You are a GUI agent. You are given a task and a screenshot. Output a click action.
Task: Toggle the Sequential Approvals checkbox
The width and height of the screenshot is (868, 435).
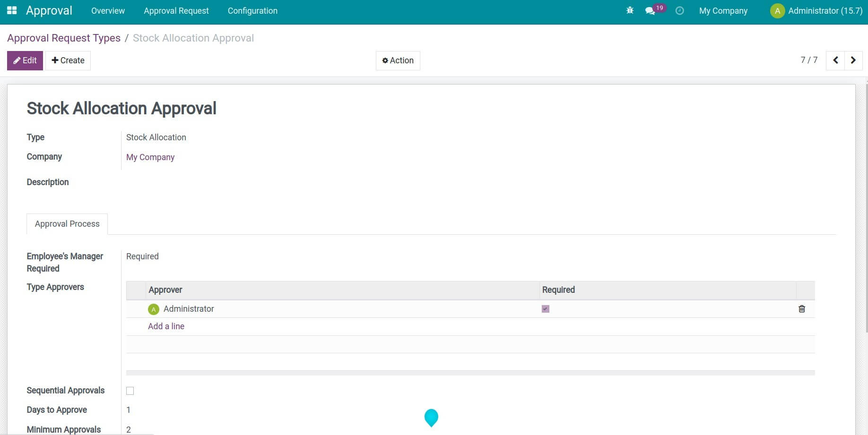(x=130, y=391)
